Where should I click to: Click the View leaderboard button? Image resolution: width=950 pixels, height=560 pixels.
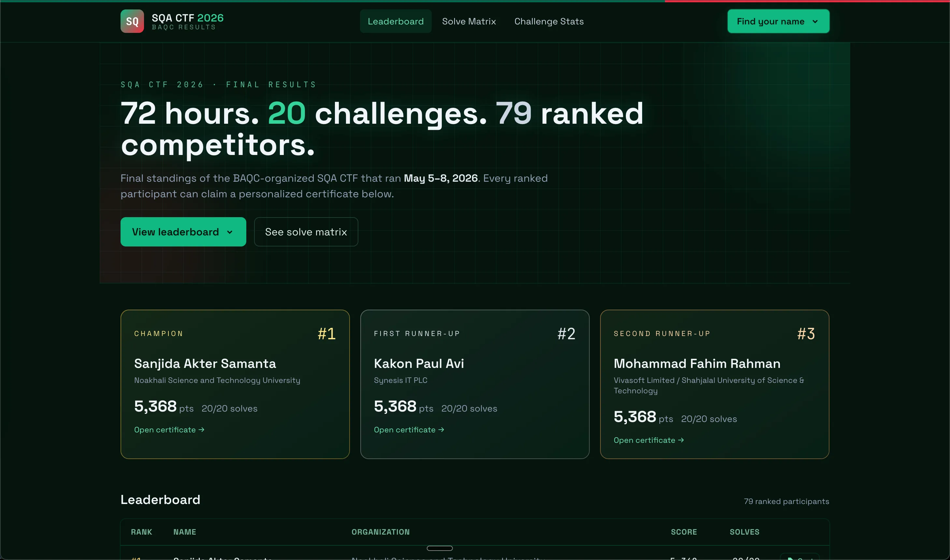click(x=183, y=232)
